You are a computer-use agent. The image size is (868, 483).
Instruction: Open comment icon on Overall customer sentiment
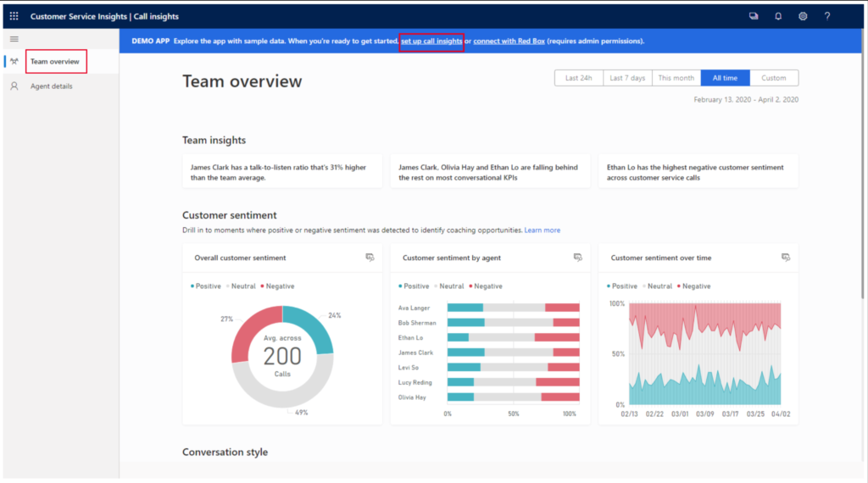click(370, 258)
